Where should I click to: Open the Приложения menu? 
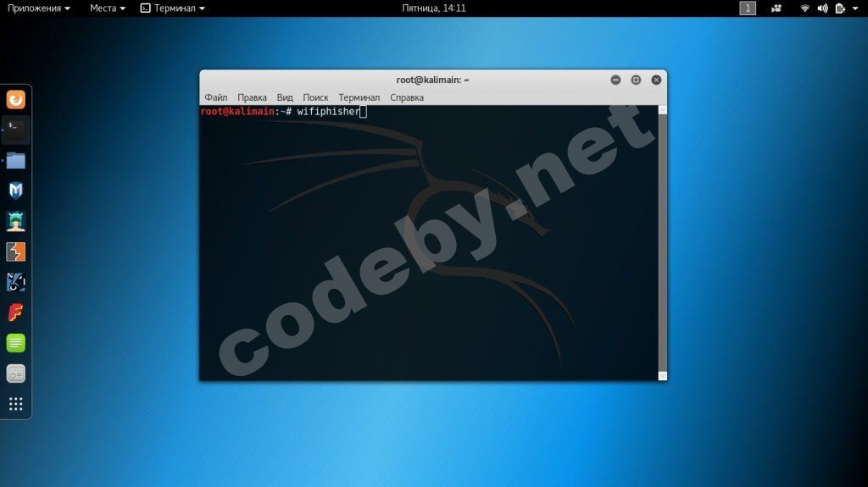pos(39,8)
